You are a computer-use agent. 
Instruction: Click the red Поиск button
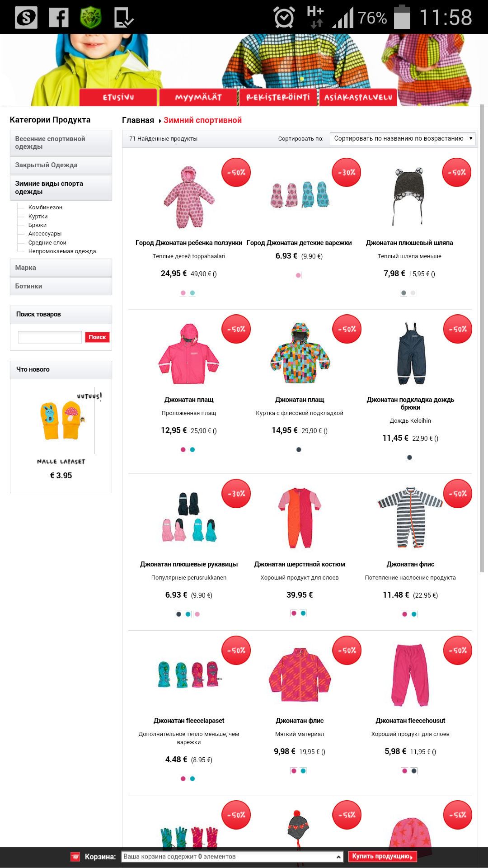point(97,337)
